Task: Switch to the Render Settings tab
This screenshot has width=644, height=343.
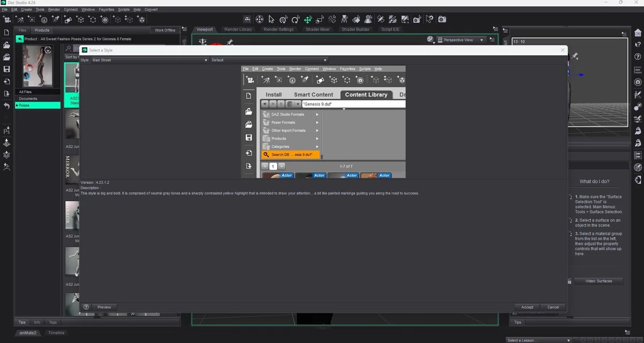Action: 279,29
